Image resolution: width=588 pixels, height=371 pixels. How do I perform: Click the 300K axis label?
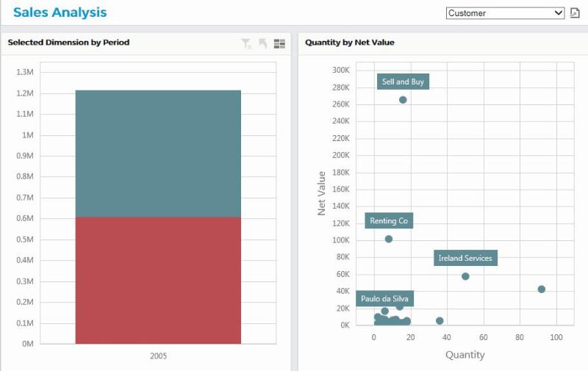click(341, 70)
